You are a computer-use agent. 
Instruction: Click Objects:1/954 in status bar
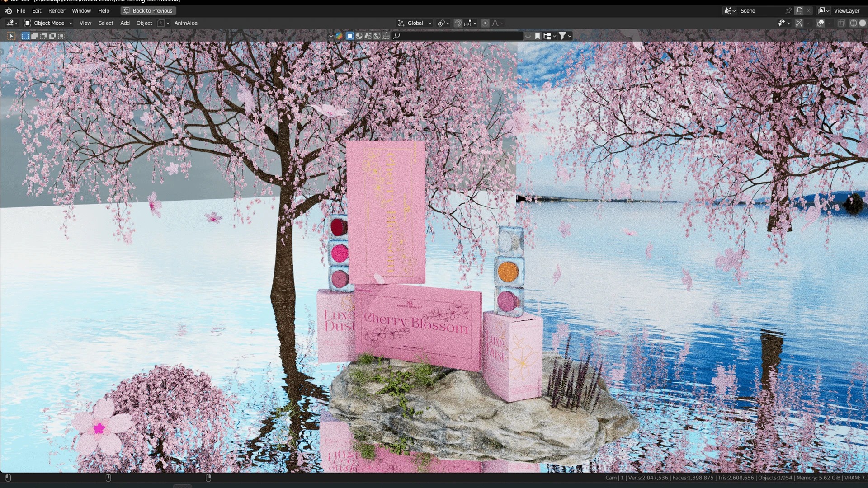click(x=775, y=478)
